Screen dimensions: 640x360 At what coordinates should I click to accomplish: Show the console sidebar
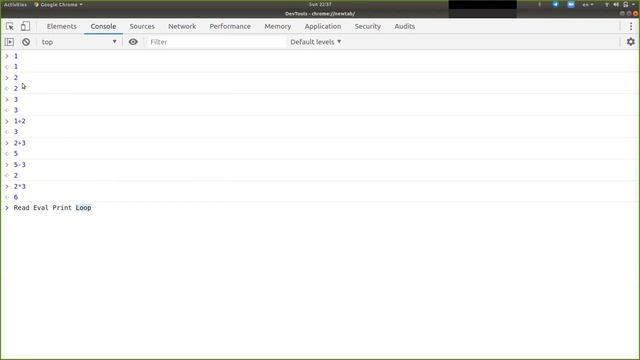[9, 42]
